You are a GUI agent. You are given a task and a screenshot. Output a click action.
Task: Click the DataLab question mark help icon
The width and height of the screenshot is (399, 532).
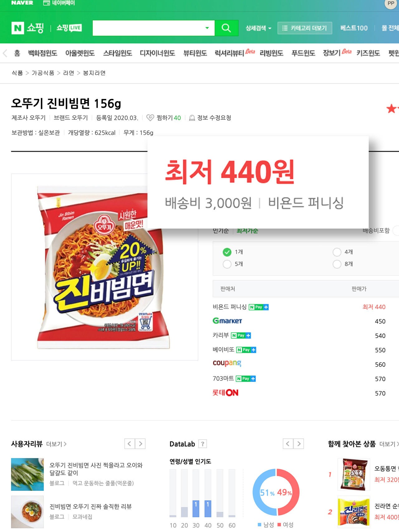coord(203,444)
